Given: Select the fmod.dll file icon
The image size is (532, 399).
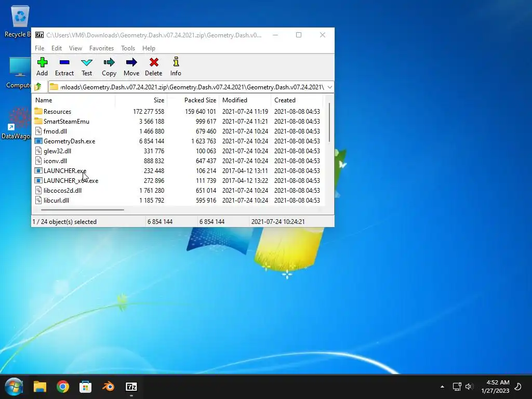Looking at the screenshot, I should (38, 131).
